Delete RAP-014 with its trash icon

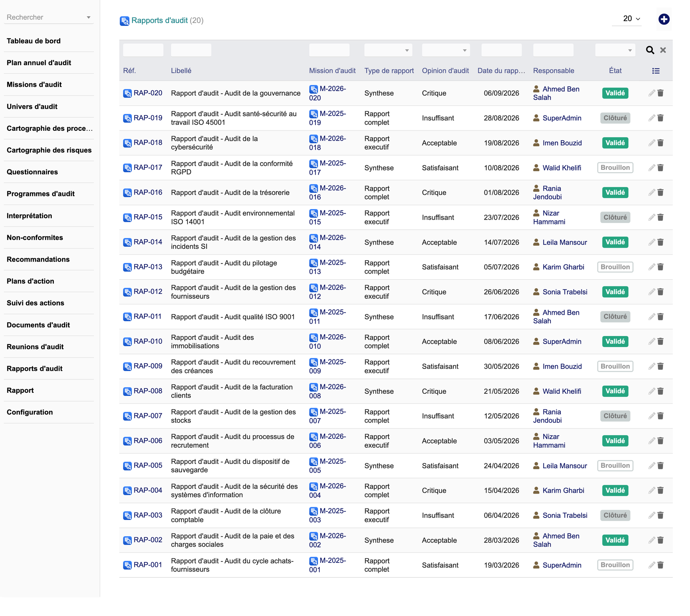click(x=660, y=242)
